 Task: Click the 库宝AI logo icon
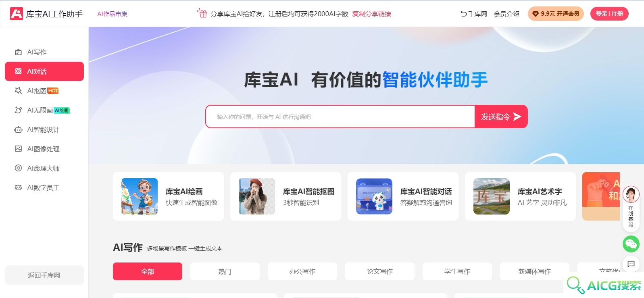pyautogui.click(x=17, y=14)
